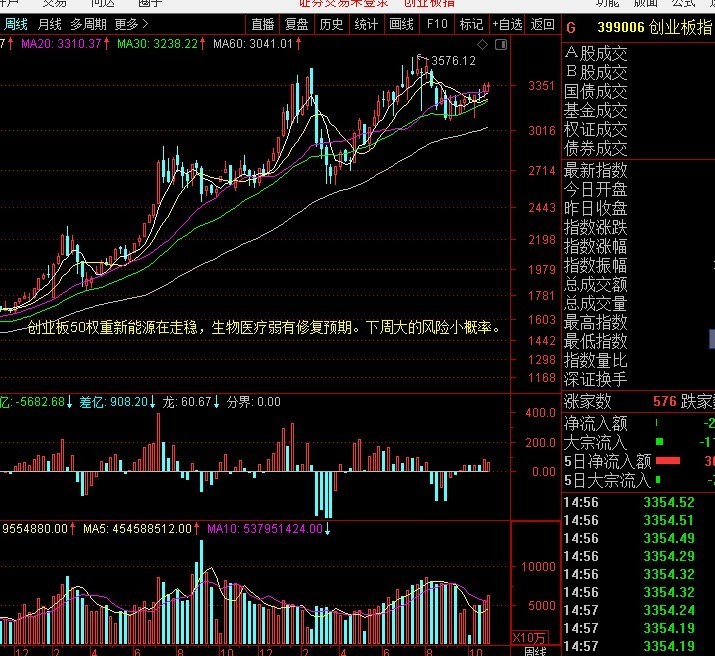Image resolution: width=715 pixels, height=656 pixels.
Task: Click the 返回 back button
Action: [x=543, y=24]
